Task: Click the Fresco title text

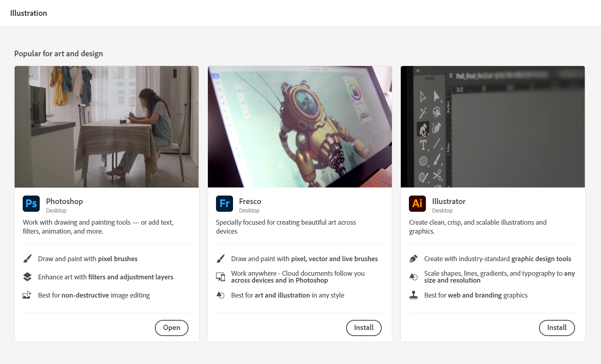Action: point(250,201)
